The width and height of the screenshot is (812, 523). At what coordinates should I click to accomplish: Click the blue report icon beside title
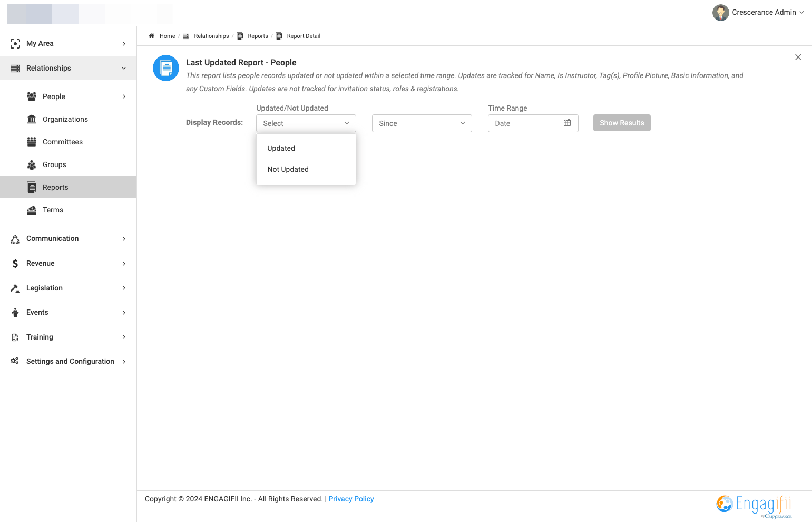pos(166,68)
